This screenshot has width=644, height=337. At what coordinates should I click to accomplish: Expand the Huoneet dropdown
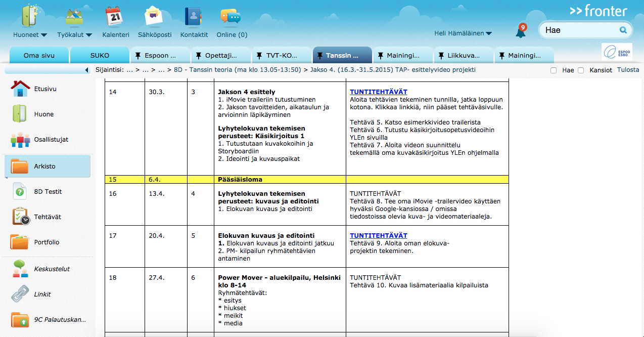30,35
